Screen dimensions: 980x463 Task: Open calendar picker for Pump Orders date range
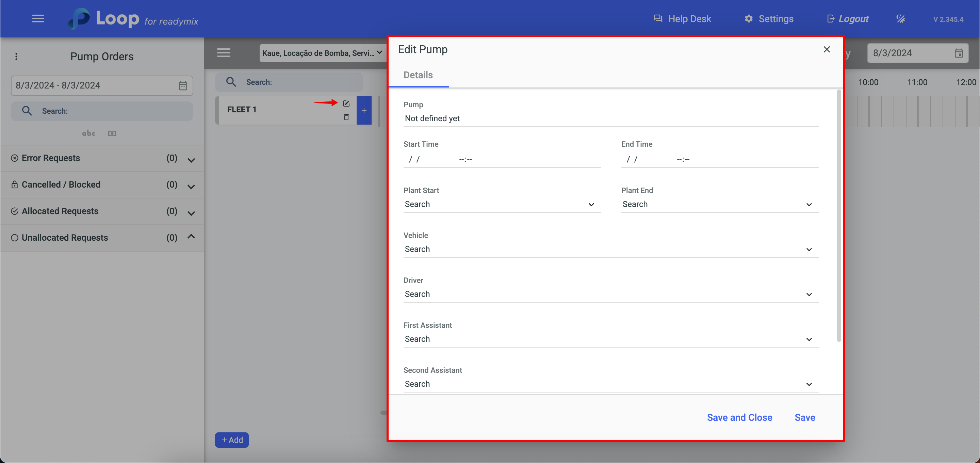(x=183, y=86)
